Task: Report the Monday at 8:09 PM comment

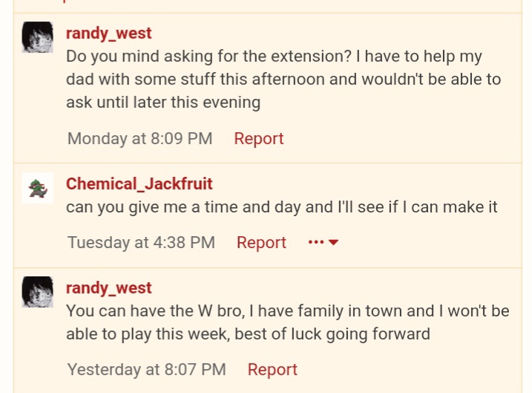Action: point(258,139)
